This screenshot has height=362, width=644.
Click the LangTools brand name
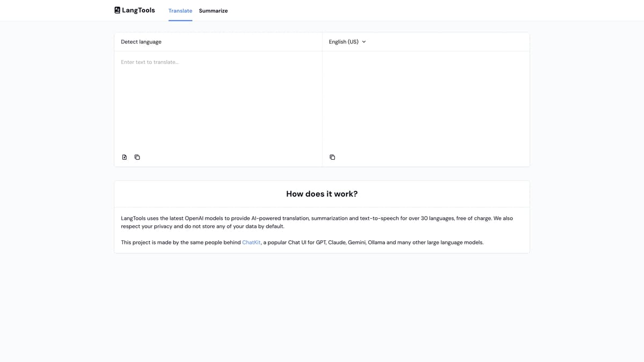coord(138,10)
